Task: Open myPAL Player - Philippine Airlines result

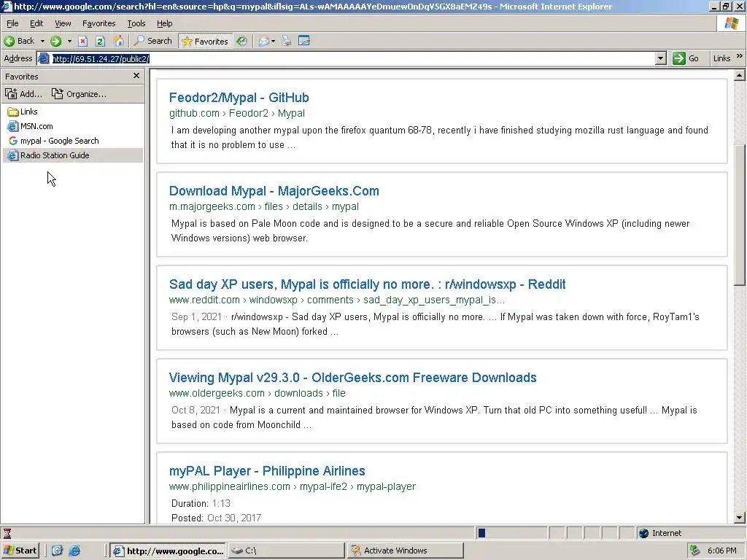Action: (x=267, y=471)
